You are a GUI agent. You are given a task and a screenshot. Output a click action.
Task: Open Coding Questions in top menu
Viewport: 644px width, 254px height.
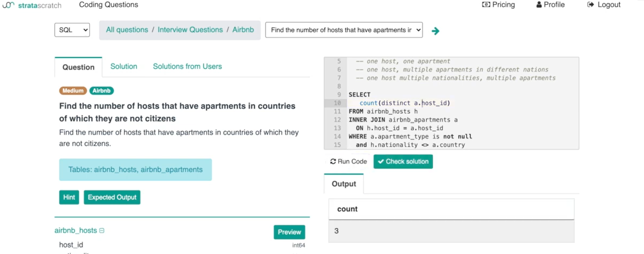(x=108, y=5)
